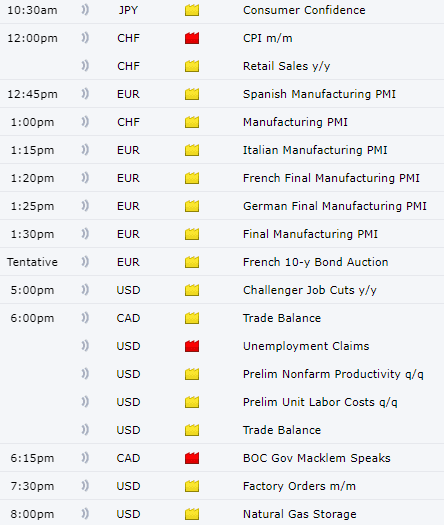Click the red impact icon for Unemployment Claims
444x525 pixels.
click(x=192, y=346)
